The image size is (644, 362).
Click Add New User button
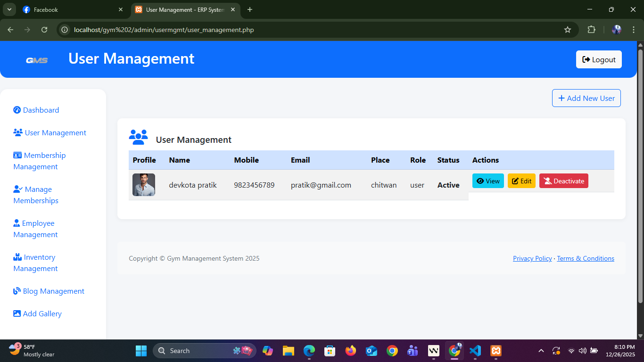[586, 98]
